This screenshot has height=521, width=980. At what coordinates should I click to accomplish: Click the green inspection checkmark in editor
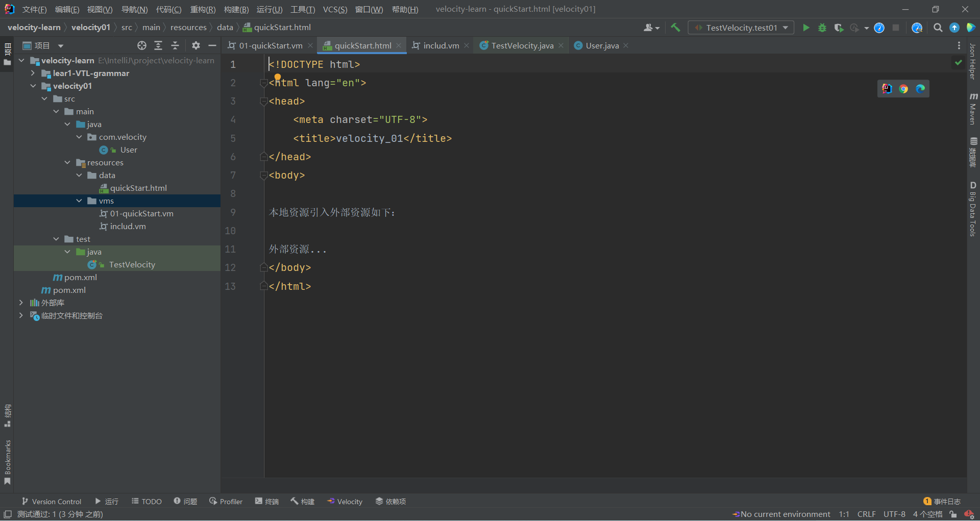point(958,62)
